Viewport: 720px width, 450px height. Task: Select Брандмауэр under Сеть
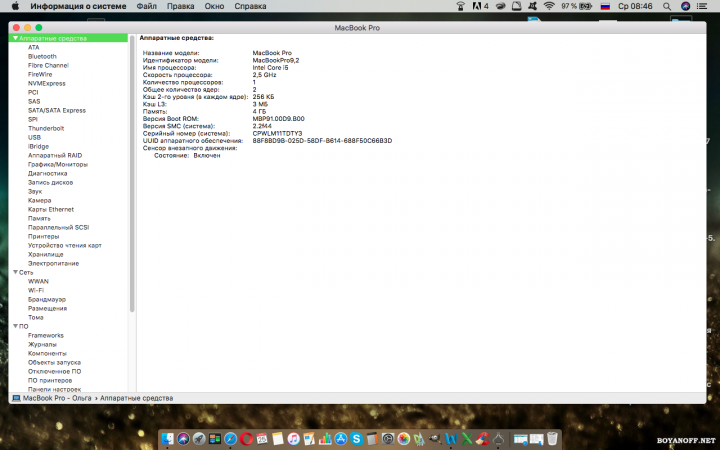click(47, 299)
